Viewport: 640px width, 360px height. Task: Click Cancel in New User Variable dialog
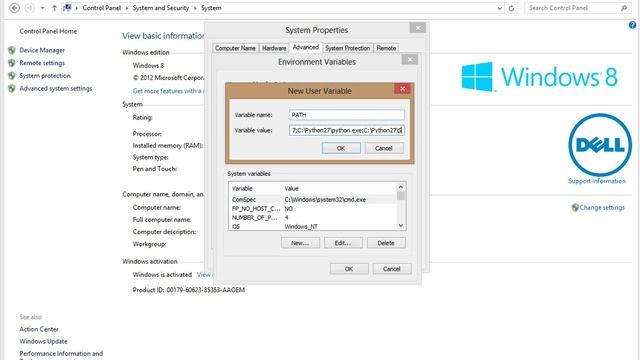click(x=384, y=148)
